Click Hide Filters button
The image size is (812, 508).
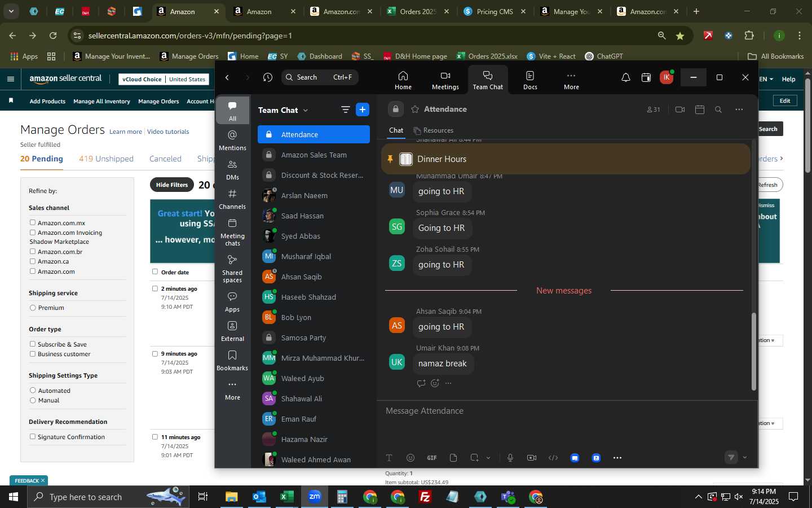click(172, 185)
